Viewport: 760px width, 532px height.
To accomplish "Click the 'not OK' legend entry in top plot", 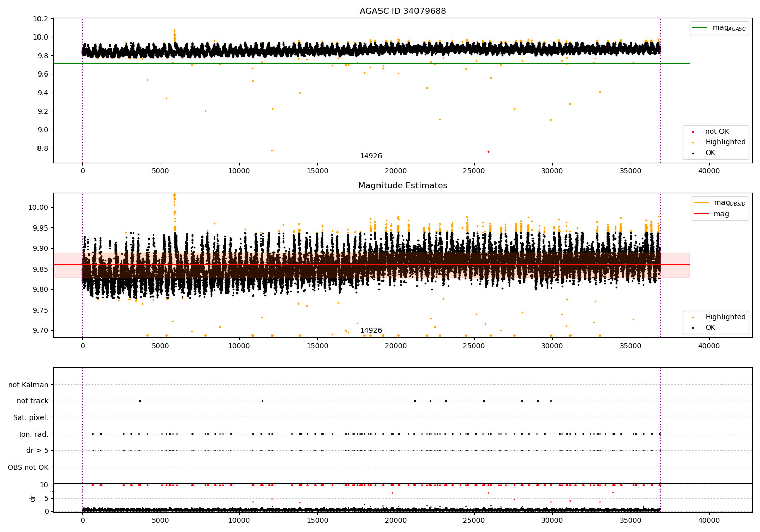I will (717, 132).
